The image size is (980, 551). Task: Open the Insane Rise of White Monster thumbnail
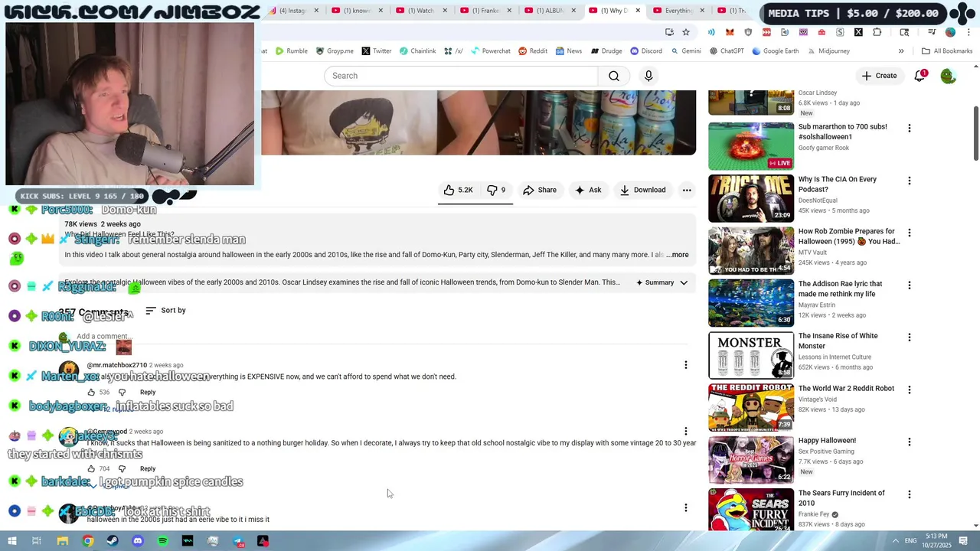click(751, 355)
